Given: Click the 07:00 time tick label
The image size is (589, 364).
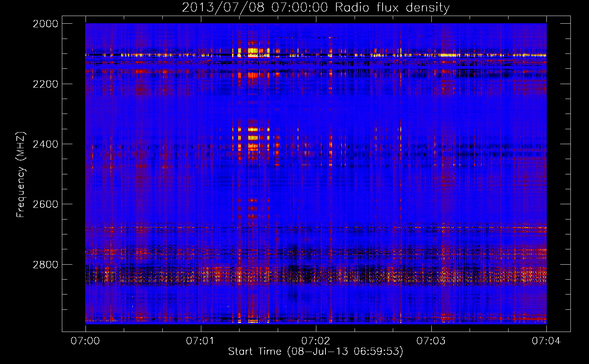Looking at the screenshot, I should point(85,341).
